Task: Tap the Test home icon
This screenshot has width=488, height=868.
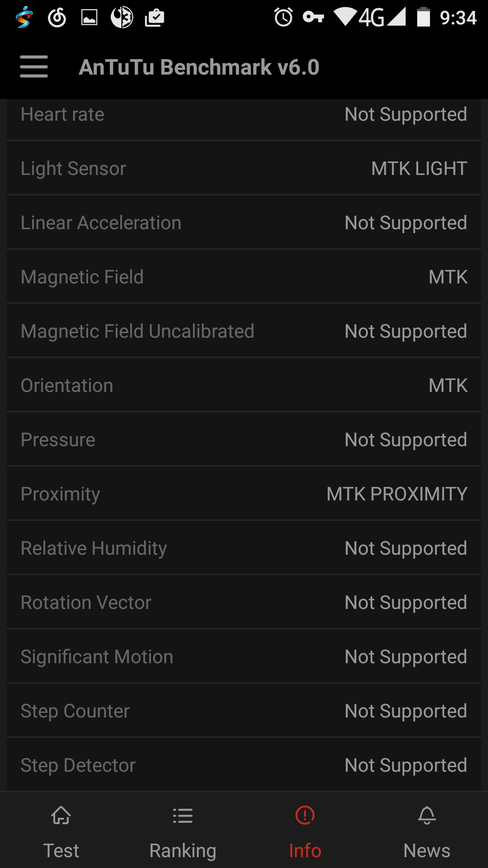Action: coord(61,816)
